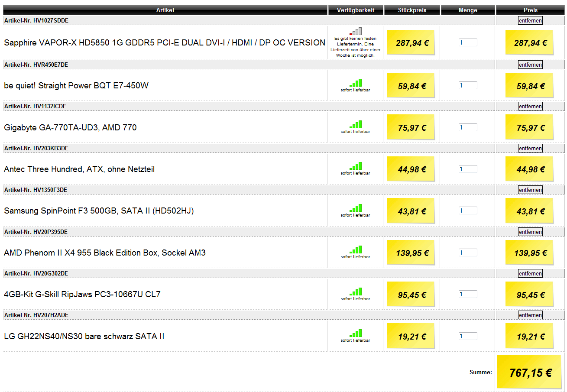This screenshot has height=392, width=567.
Task: Focus the quantity field for AMD Phenom II X4 955
Action: pos(468,253)
